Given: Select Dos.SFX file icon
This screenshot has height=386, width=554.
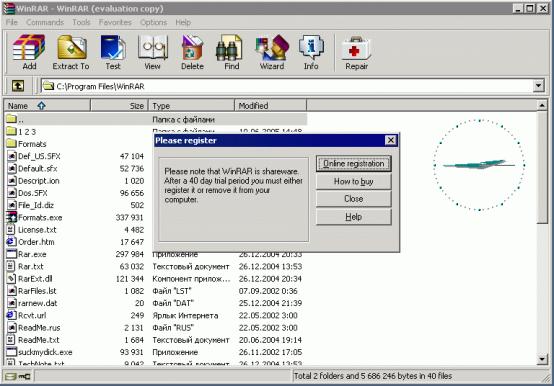Looking at the screenshot, I should point(12,193).
